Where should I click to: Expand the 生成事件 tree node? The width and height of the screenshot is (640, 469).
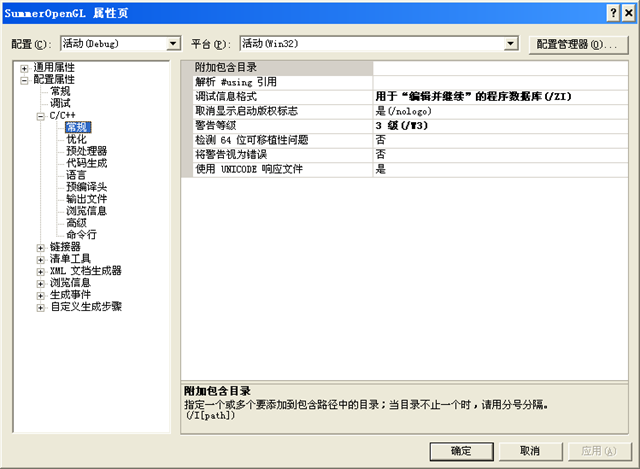click(41, 295)
